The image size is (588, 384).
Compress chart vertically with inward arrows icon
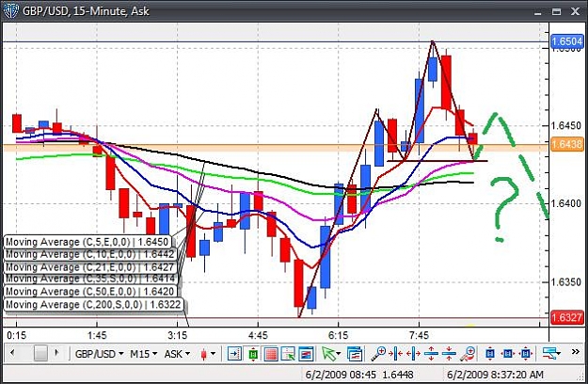(449, 353)
